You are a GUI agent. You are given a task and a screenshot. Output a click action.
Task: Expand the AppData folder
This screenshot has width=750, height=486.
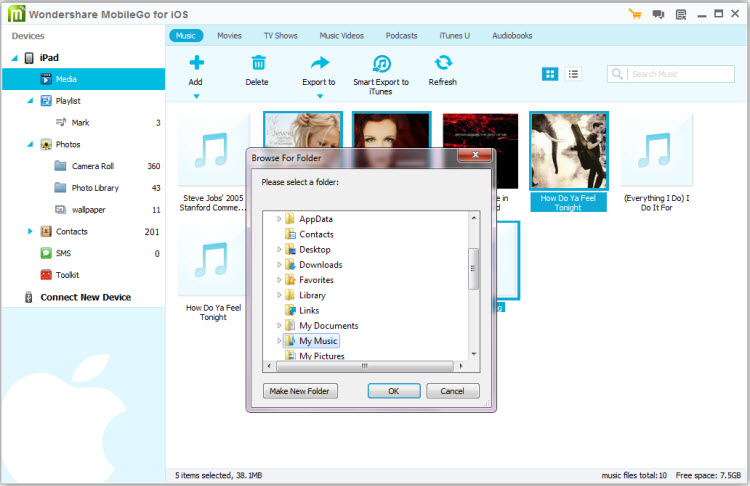click(x=279, y=219)
